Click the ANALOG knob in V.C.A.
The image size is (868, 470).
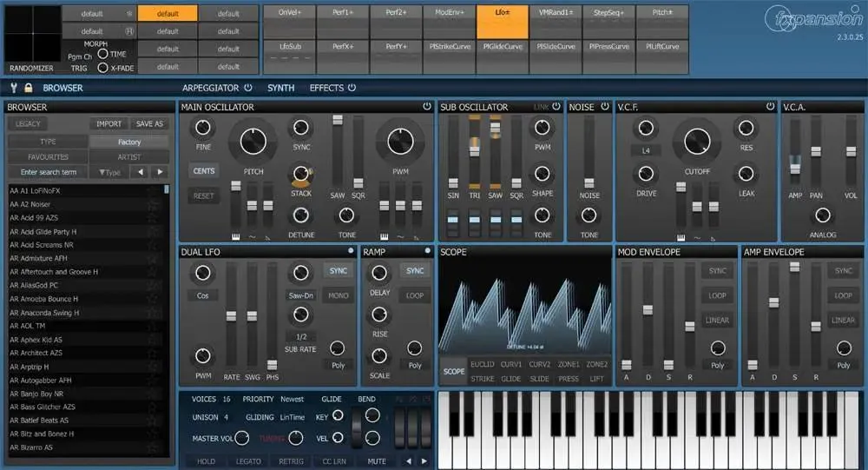click(823, 215)
